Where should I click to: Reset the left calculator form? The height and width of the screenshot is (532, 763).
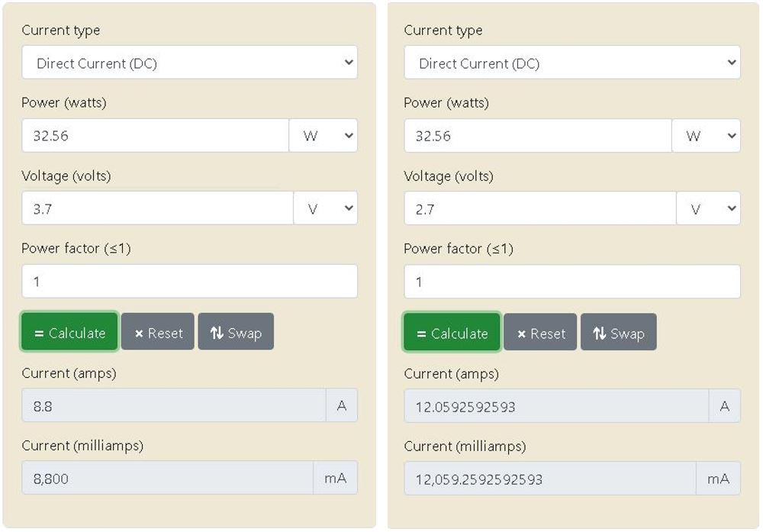(158, 333)
